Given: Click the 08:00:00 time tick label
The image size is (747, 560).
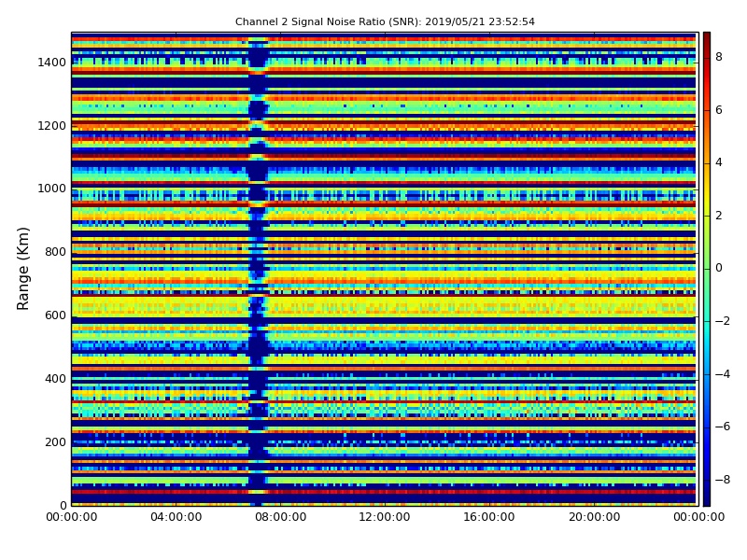Looking at the screenshot, I should 281,517.
